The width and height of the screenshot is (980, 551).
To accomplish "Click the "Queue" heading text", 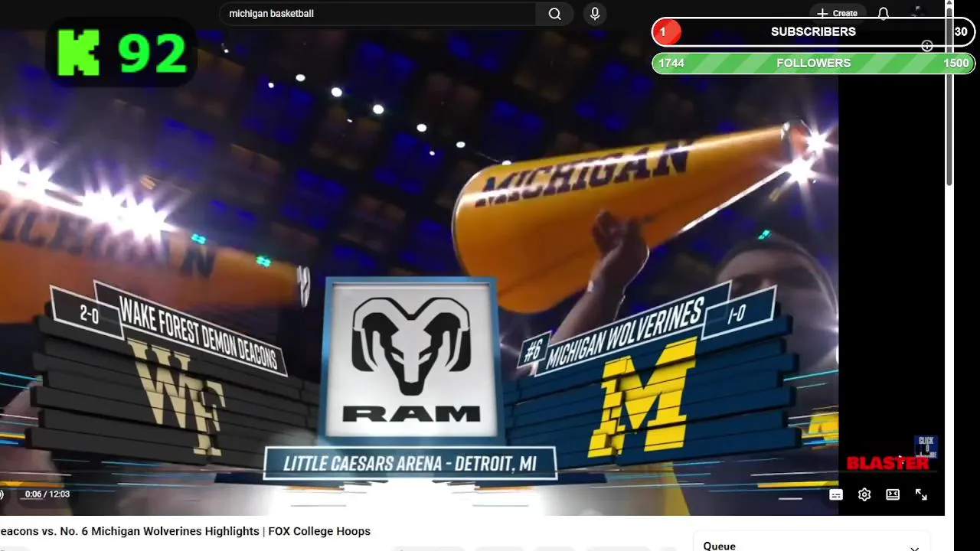I will click(x=720, y=546).
